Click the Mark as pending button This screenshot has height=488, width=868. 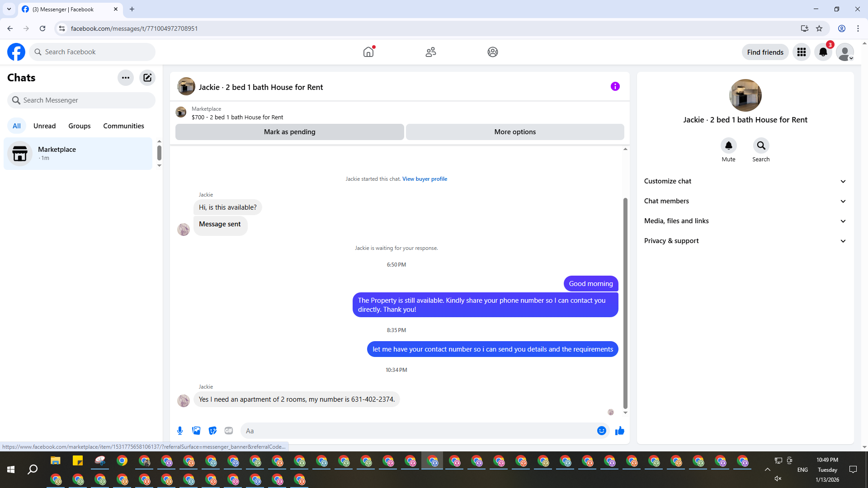tap(289, 132)
